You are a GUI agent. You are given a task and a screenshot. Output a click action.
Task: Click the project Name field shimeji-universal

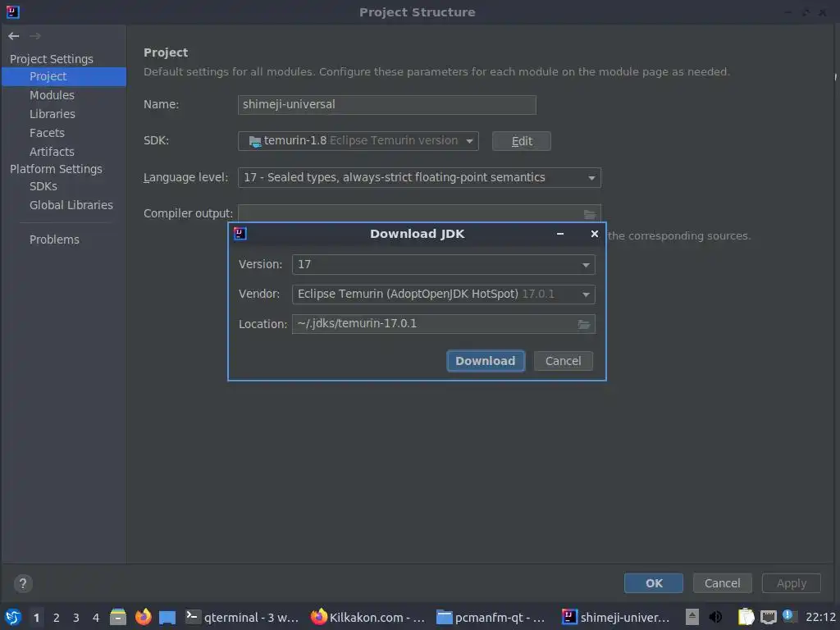coord(387,104)
